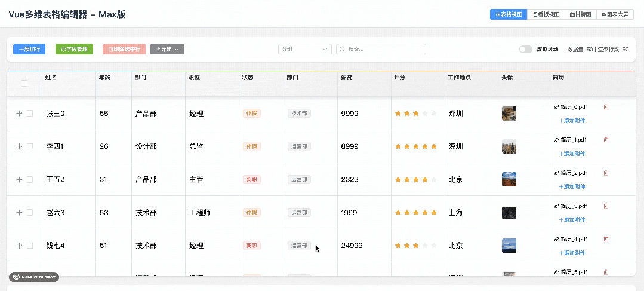Open avatar thumbnail in 张三0 row
The width and height of the screenshot is (644, 291).
509,114
